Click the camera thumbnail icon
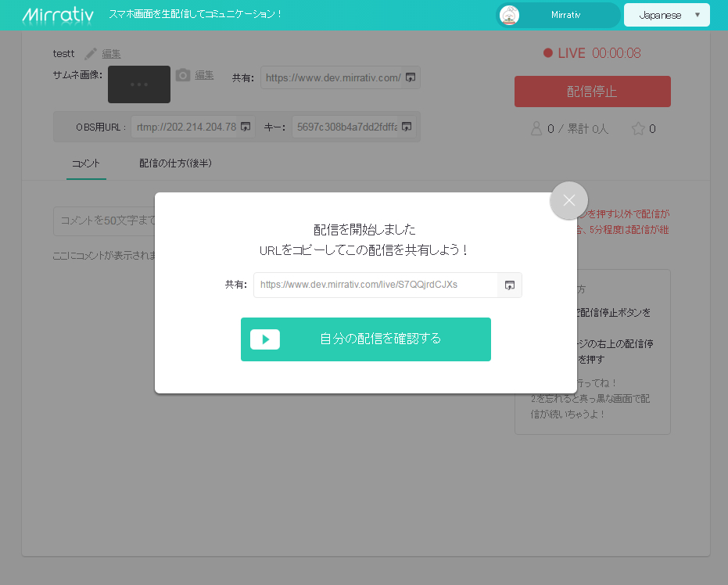Viewport: 728px width, 585px height. point(183,75)
